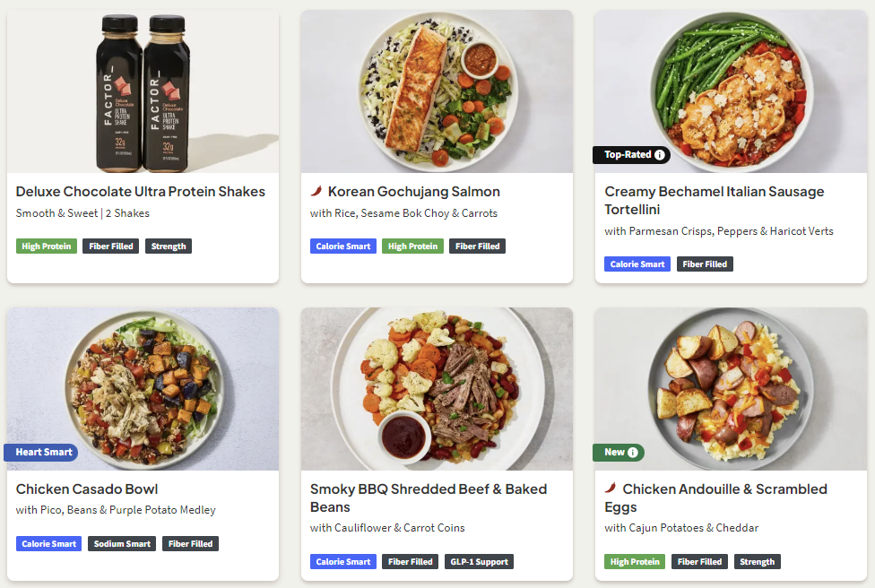875x588 pixels.
Task: Open the Korean Gochujang Salmon photo
Action: (437, 91)
